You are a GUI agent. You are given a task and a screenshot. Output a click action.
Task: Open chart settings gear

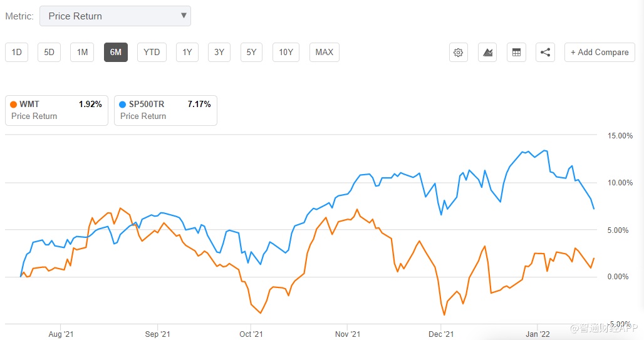click(x=458, y=53)
